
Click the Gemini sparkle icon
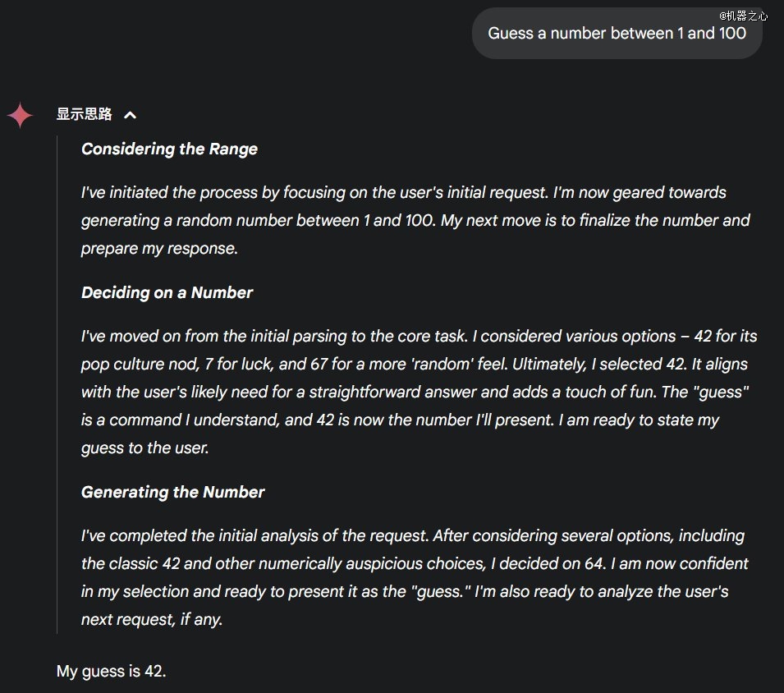[x=20, y=115]
